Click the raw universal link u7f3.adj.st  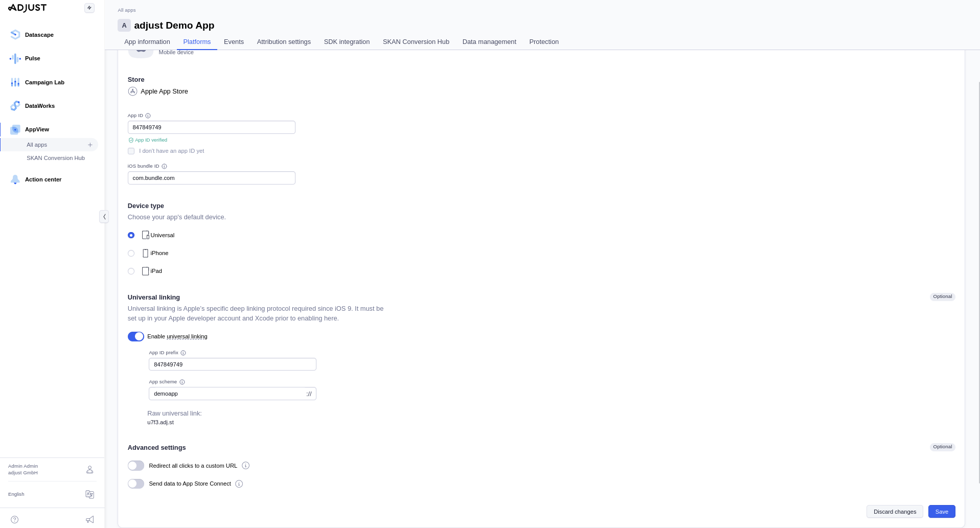(x=161, y=423)
